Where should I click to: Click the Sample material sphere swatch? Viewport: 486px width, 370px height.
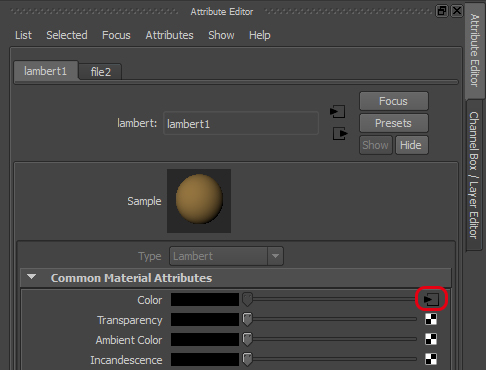point(199,201)
